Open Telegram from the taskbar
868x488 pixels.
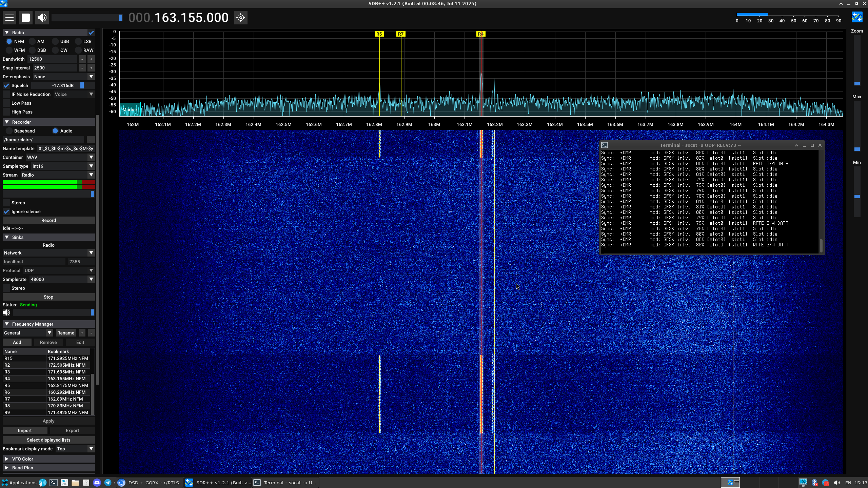tap(108, 483)
